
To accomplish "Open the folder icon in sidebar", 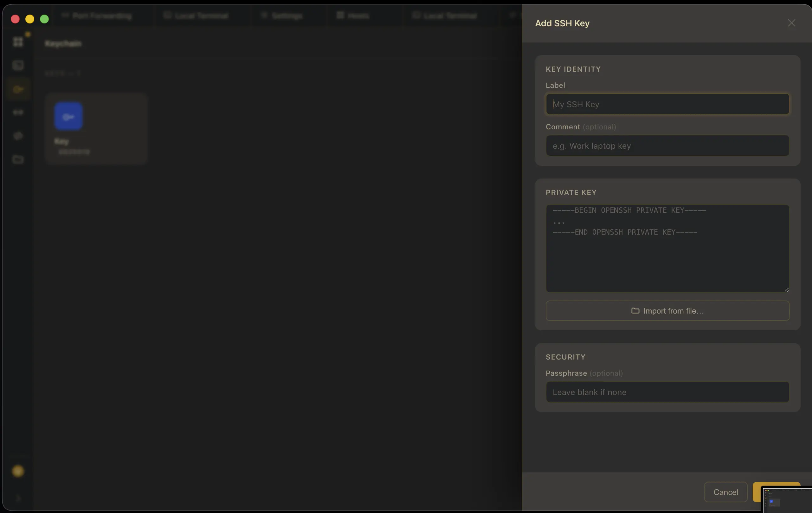I will 18,159.
